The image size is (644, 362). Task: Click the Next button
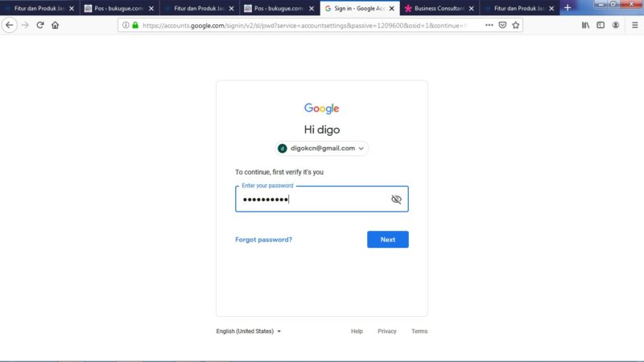click(388, 239)
